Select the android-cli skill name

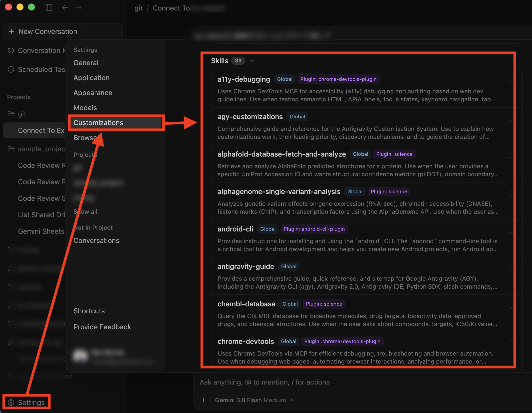click(235, 229)
